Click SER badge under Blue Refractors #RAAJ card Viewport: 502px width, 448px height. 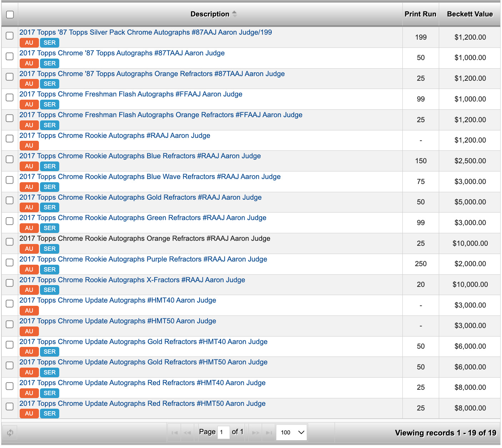(50, 166)
